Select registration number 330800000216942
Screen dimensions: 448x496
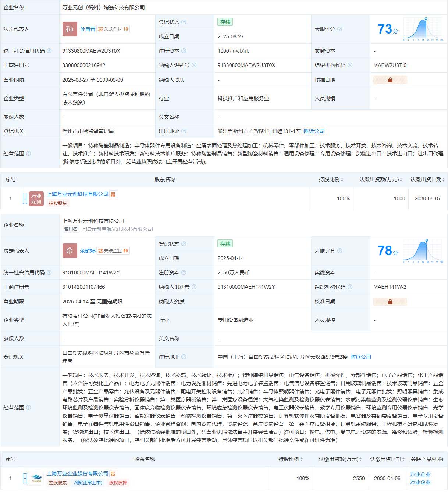click(84, 65)
